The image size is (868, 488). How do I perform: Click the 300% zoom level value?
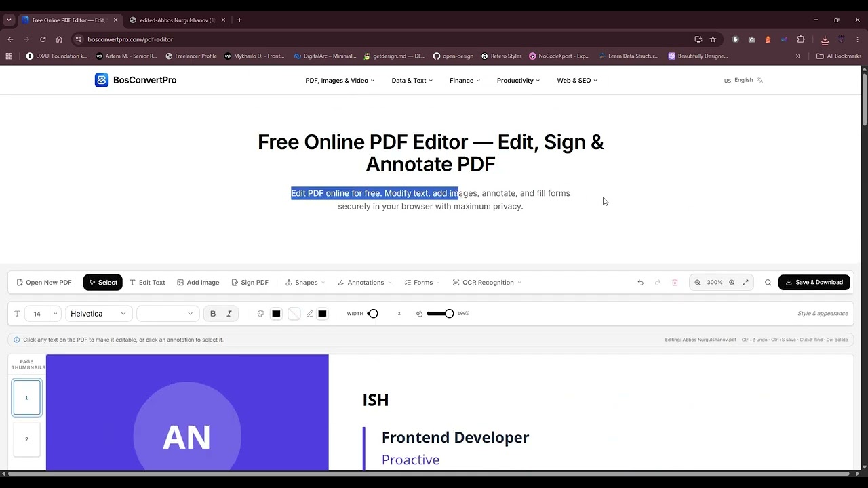pos(715,283)
